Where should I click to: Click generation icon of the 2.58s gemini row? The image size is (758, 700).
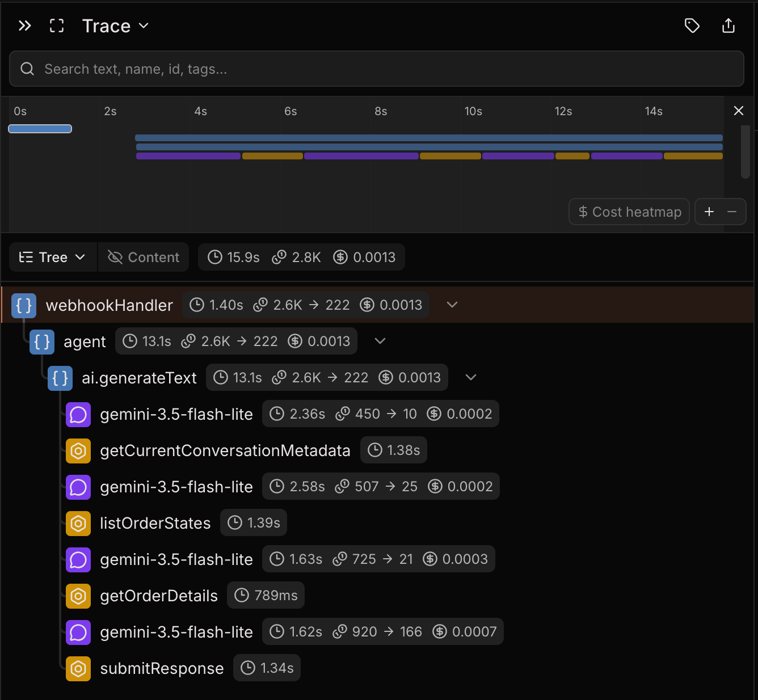[78, 487]
